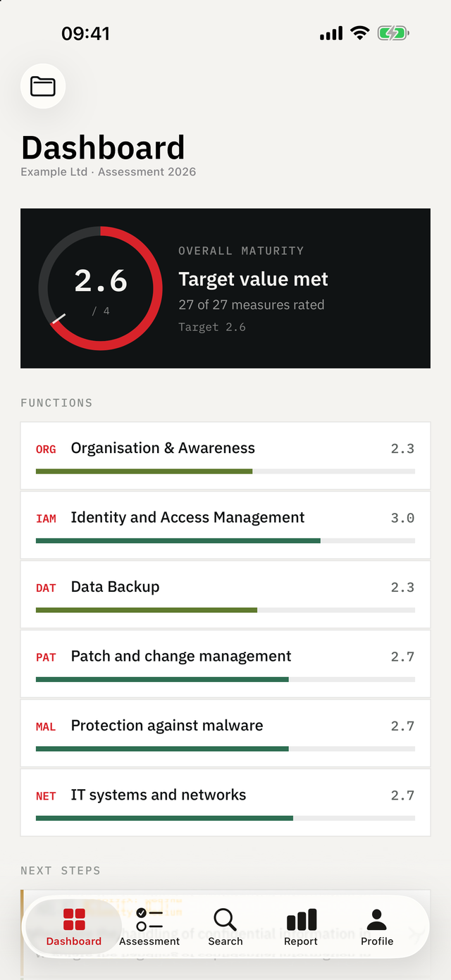Click the MAL function code
451x980 pixels.
pyautogui.click(x=46, y=726)
